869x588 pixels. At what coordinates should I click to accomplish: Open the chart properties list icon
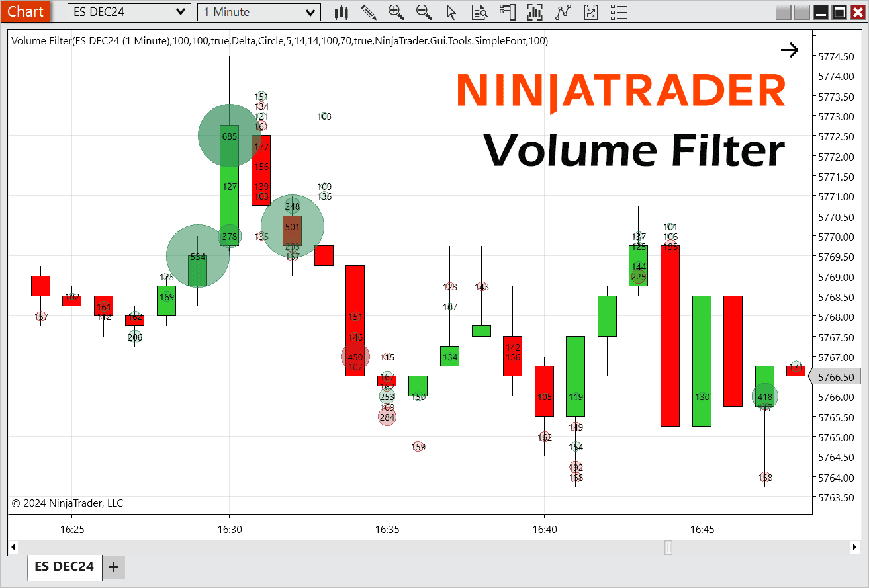(618, 12)
